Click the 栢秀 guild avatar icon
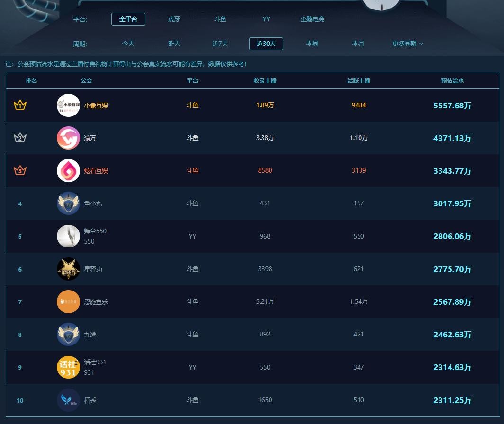 pyautogui.click(x=68, y=400)
